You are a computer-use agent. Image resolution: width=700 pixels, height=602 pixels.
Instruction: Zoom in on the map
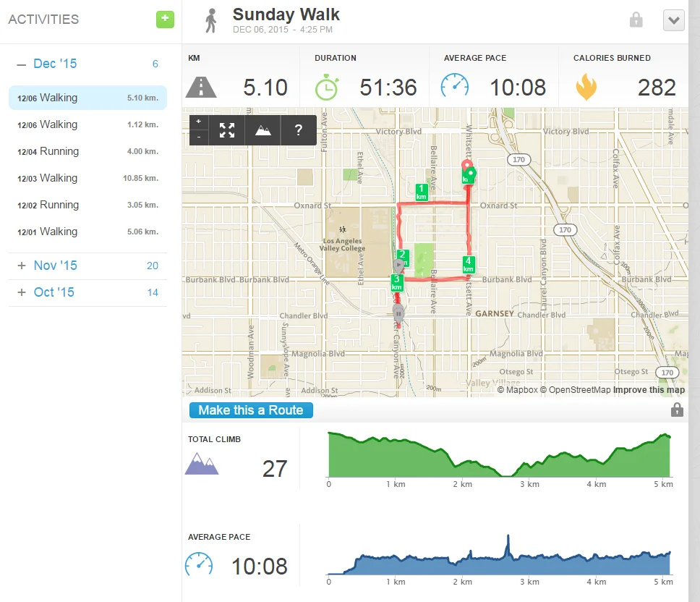click(x=199, y=122)
